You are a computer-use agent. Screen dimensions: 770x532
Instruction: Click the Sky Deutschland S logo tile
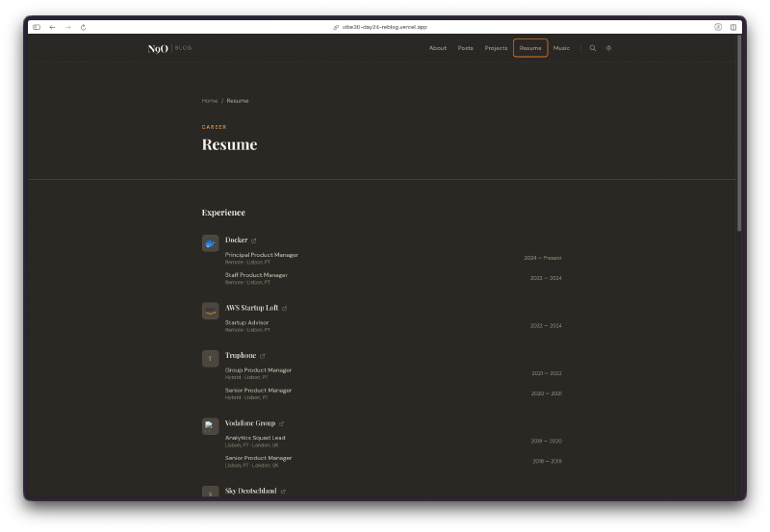pyautogui.click(x=210, y=492)
